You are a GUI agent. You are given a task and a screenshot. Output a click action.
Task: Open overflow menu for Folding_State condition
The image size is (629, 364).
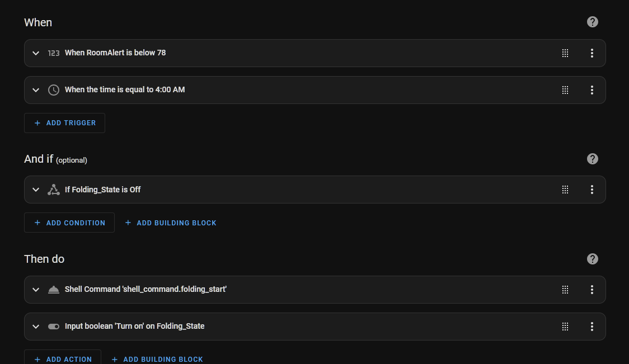pos(592,190)
